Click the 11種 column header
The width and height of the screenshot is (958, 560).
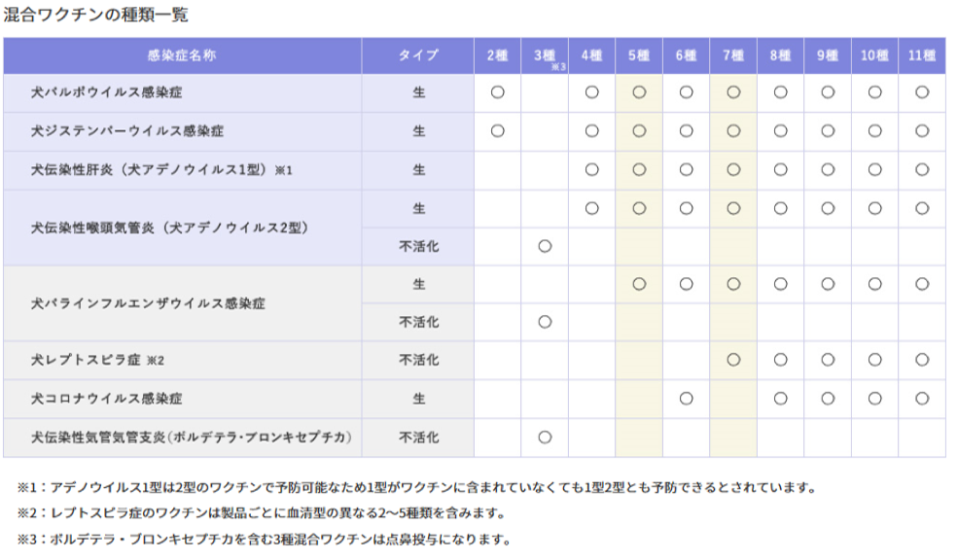[922, 55]
